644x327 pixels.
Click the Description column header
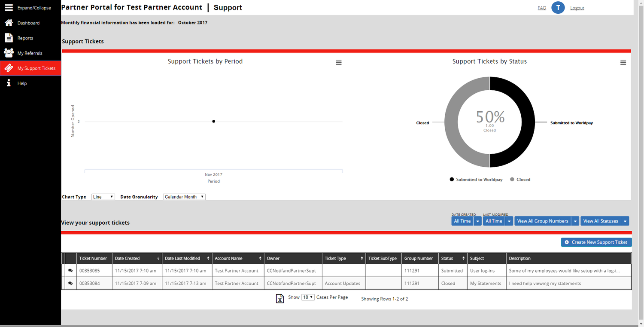[x=569, y=258]
